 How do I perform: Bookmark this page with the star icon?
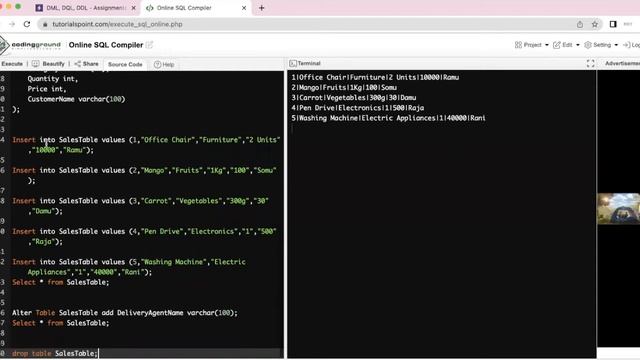(x=595, y=24)
